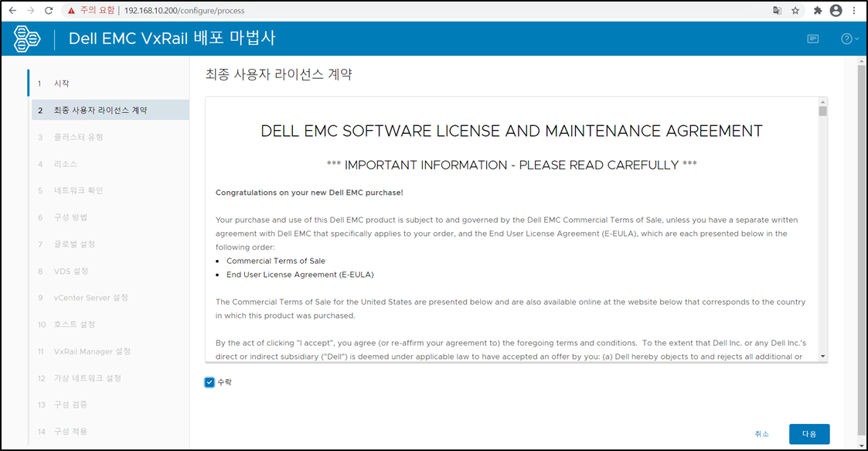Click the Commercial Terms of Sale bullet

[x=276, y=261]
